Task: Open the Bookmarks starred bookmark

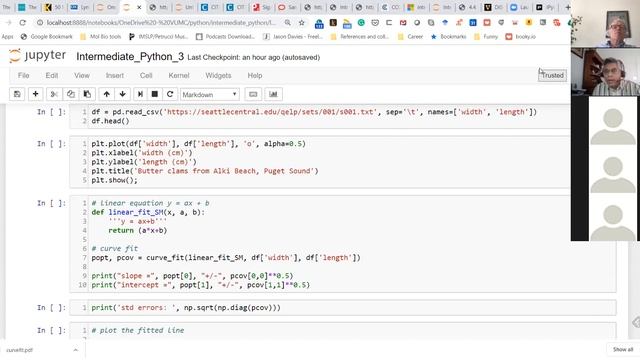Action: pos(448,37)
